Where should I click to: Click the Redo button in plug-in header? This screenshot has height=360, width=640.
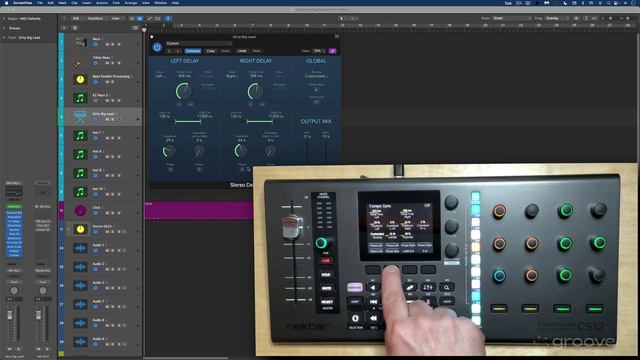(256, 51)
